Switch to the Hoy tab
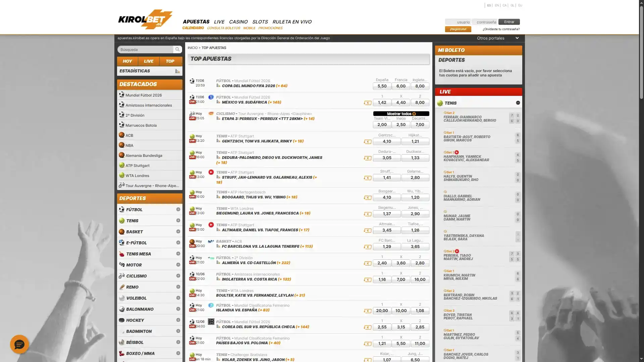This screenshot has width=644, height=362. [127, 61]
